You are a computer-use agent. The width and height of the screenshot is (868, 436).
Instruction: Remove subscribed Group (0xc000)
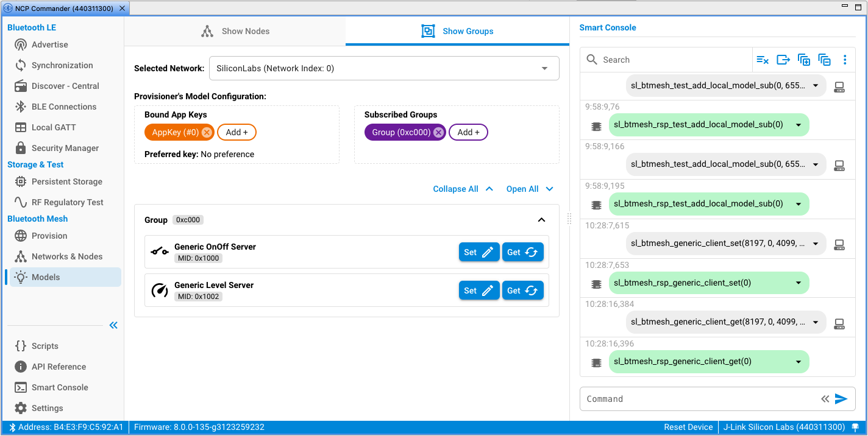tap(438, 132)
